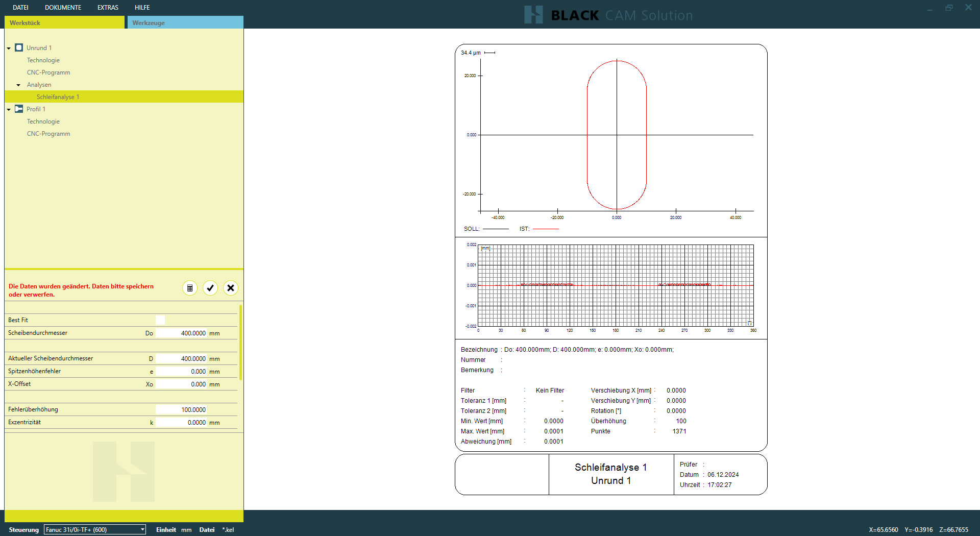Collapse the Analysen tree node
980x536 pixels.
pos(18,85)
